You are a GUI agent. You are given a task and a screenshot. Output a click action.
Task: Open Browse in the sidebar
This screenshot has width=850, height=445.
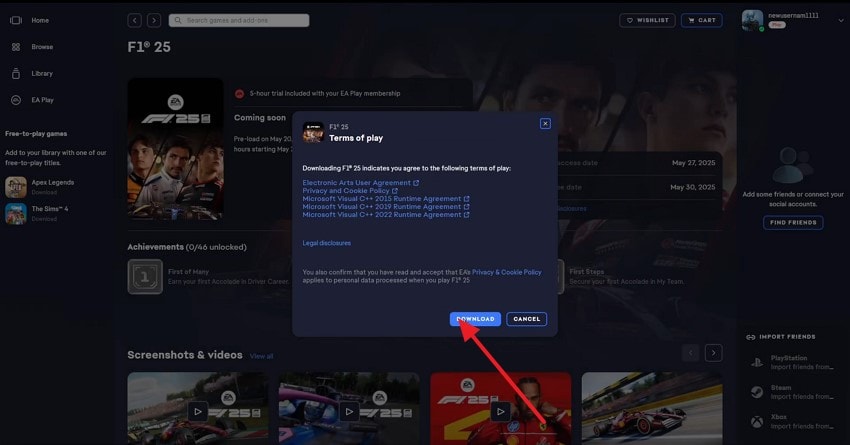(x=42, y=47)
